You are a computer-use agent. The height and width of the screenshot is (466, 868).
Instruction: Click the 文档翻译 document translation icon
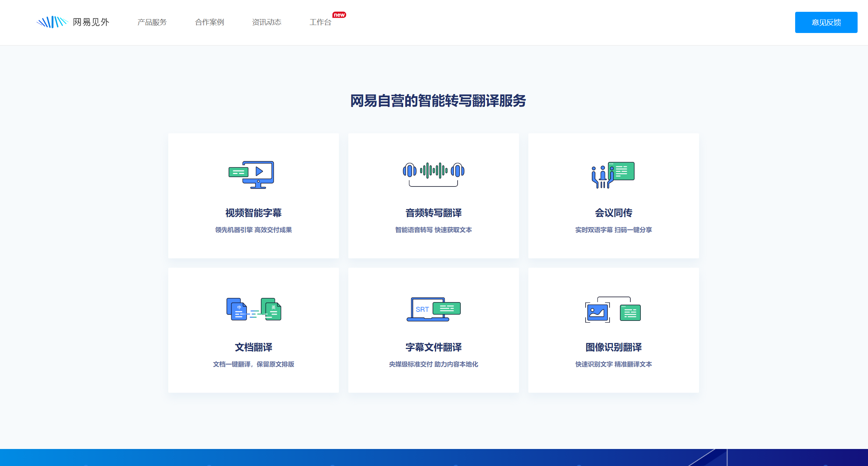(x=253, y=309)
